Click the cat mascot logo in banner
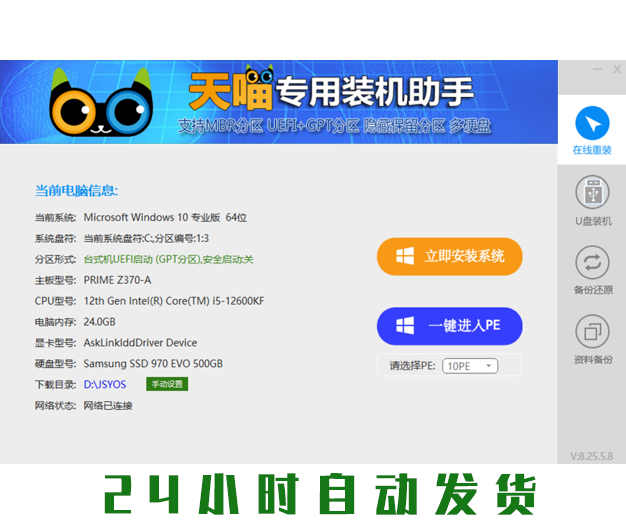Viewport: 626px width, 523px height. click(x=101, y=102)
